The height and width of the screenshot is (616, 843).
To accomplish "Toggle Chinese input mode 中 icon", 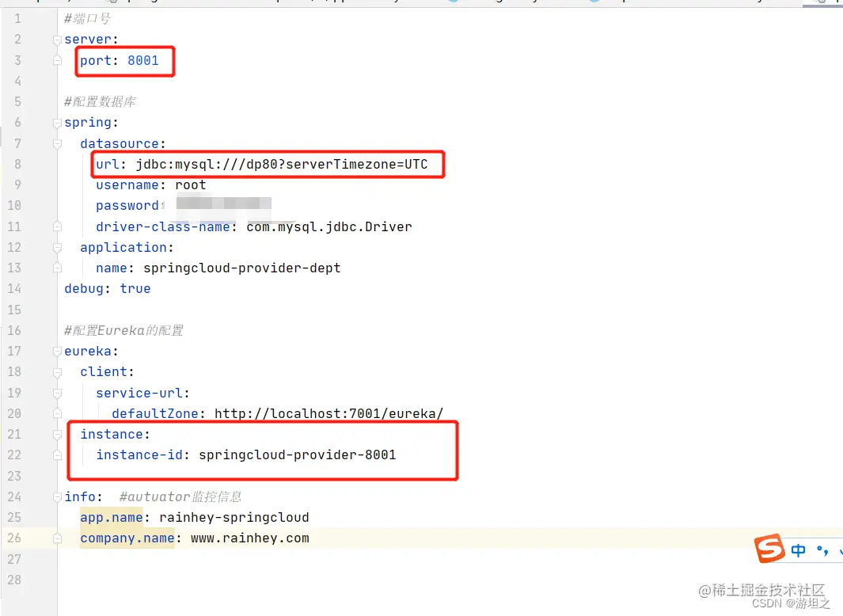I will [x=799, y=550].
